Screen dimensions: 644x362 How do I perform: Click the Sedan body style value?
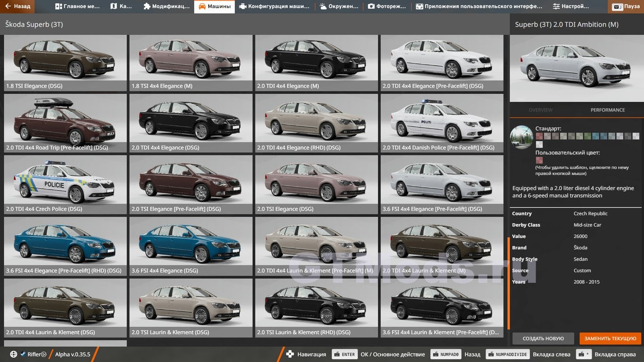pos(580,259)
